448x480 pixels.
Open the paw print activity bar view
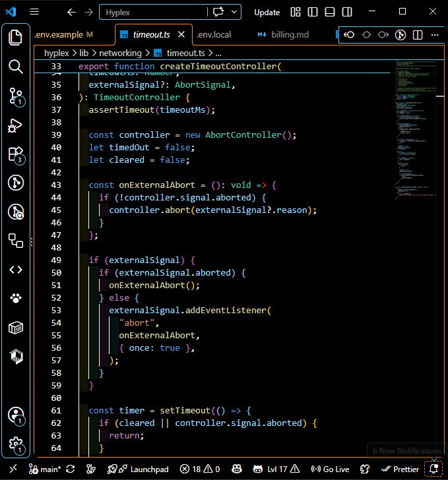(x=16, y=298)
